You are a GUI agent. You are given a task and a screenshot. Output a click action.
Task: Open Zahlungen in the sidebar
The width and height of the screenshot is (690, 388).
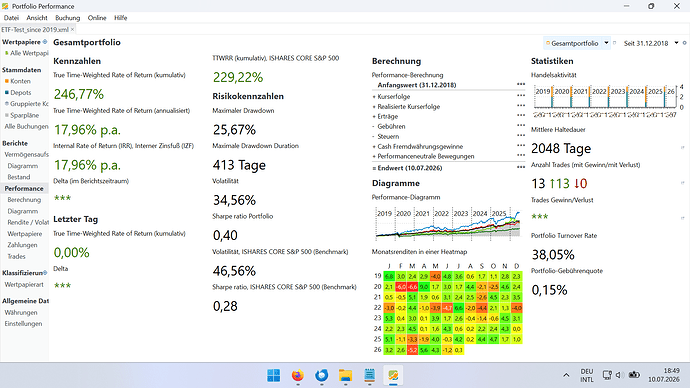[22, 245]
